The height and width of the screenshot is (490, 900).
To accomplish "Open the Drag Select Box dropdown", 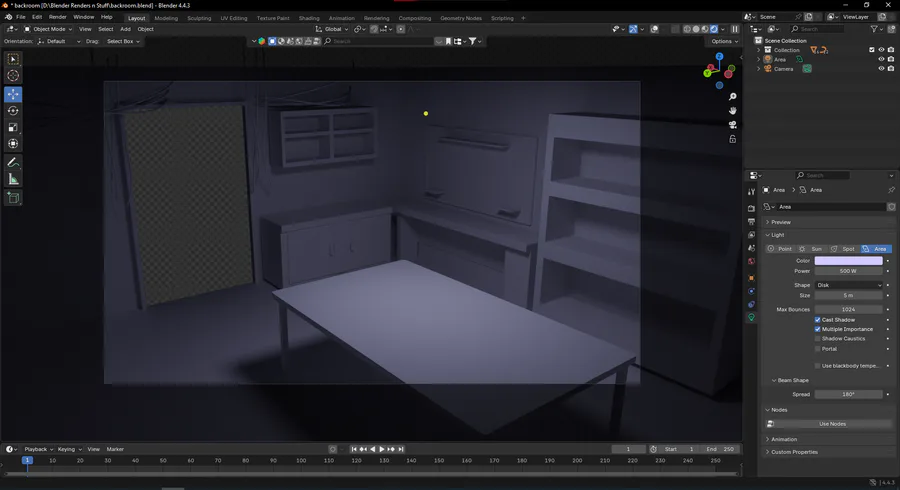I will point(123,41).
